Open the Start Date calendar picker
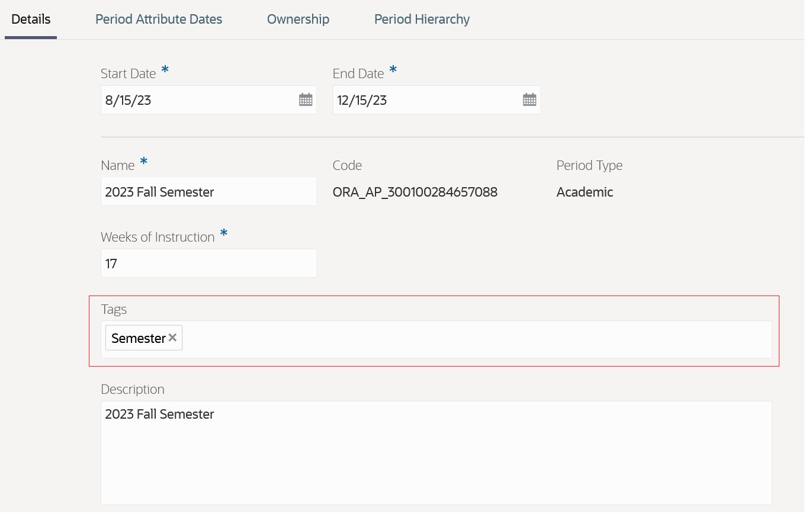The height and width of the screenshot is (517, 812). 306,100
